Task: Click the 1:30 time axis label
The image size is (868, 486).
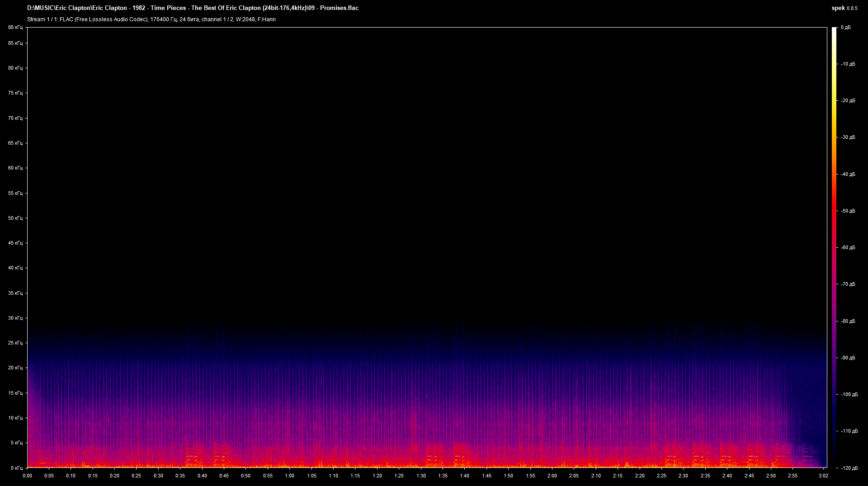Action: [x=421, y=476]
